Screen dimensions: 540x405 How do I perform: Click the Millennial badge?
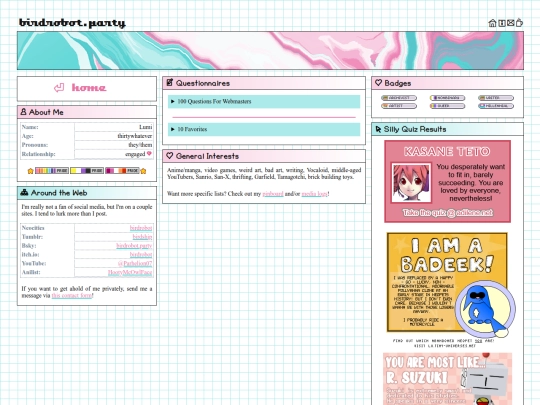[x=496, y=106]
